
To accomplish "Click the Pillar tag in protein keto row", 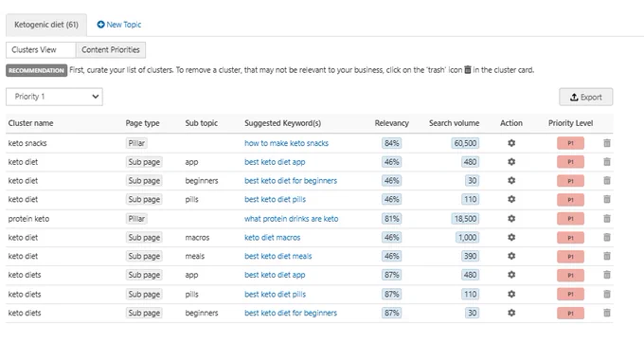I will pos(136,219).
